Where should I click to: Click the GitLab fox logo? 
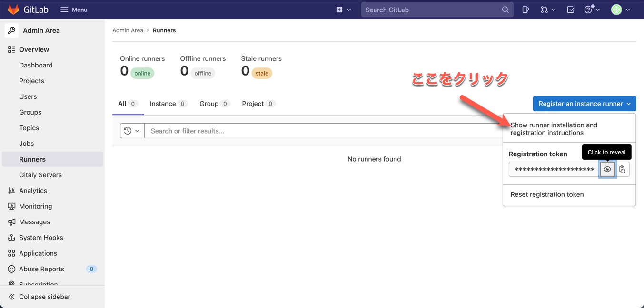[13, 10]
